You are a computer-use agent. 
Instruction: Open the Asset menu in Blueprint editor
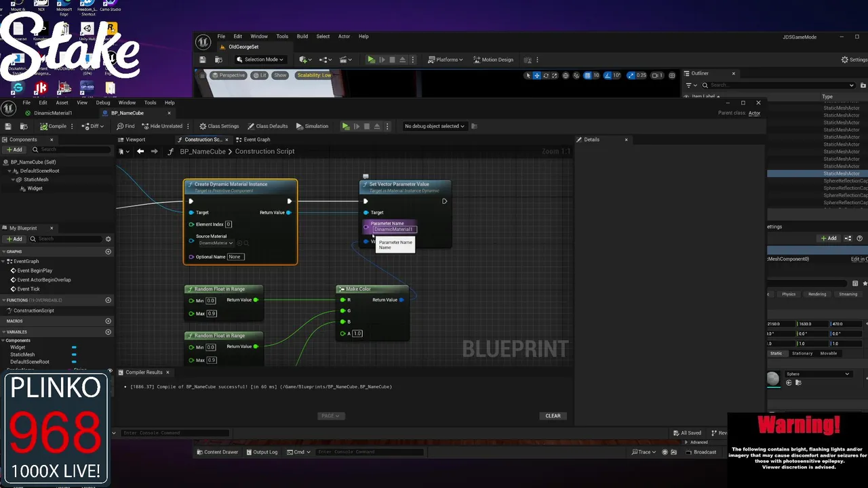point(62,103)
